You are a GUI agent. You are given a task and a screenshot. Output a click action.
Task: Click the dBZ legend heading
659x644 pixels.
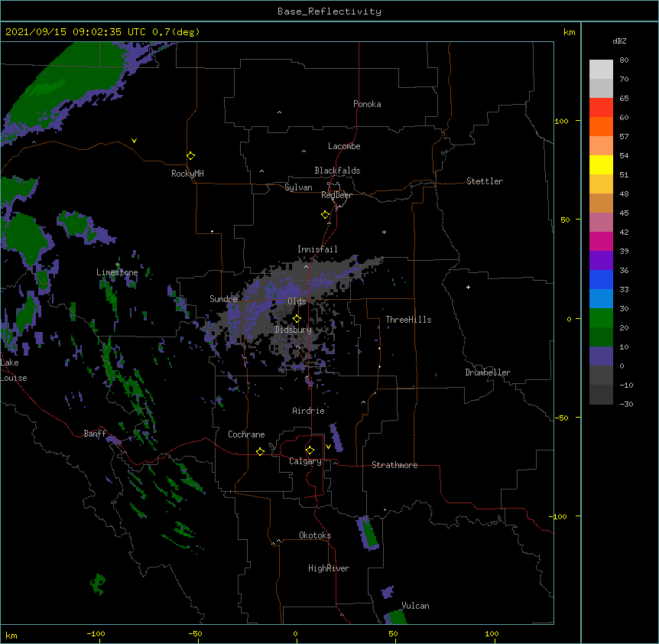pos(619,41)
